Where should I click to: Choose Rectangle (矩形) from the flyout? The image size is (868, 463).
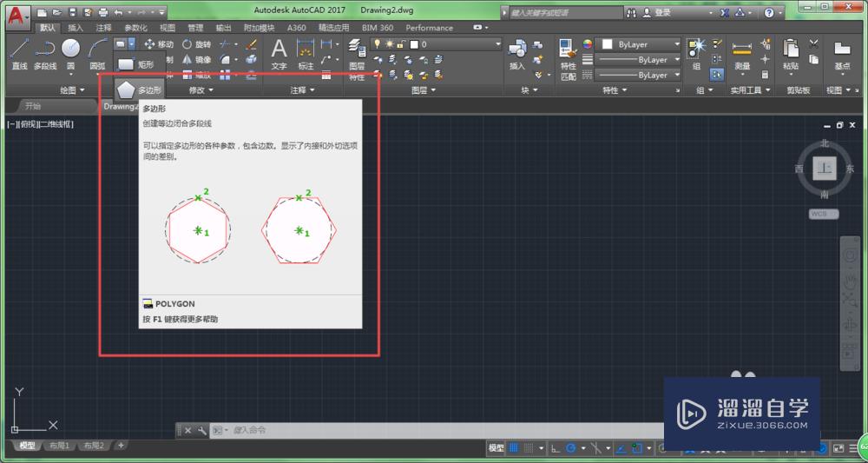coord(140,65)
